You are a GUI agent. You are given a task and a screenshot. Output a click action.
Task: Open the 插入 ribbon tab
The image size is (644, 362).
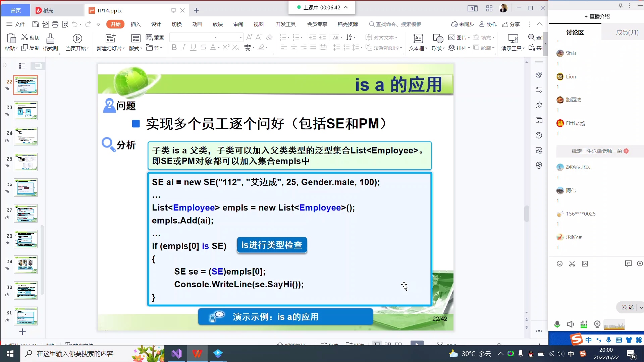136,24
